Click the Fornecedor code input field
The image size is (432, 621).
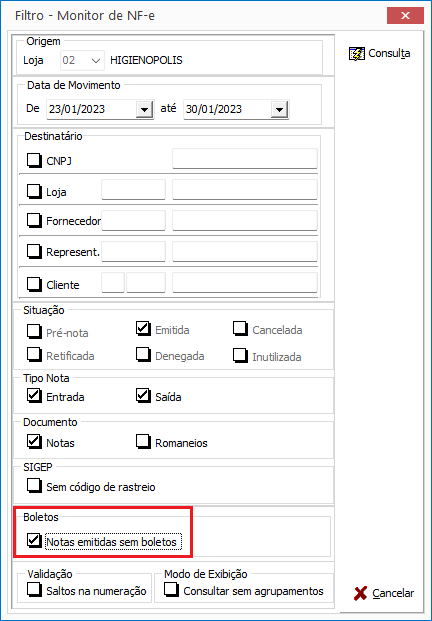point(133,221)
